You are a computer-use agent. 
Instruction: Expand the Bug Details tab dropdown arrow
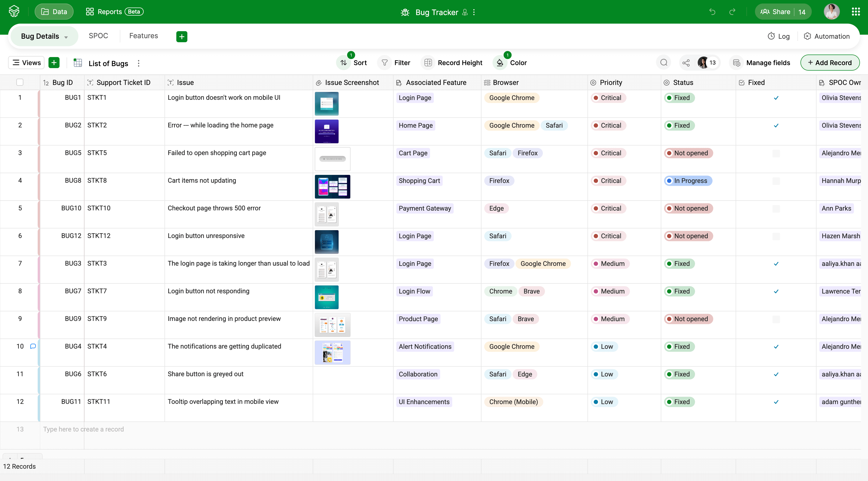pyautogui.click(x=66, y=37)
